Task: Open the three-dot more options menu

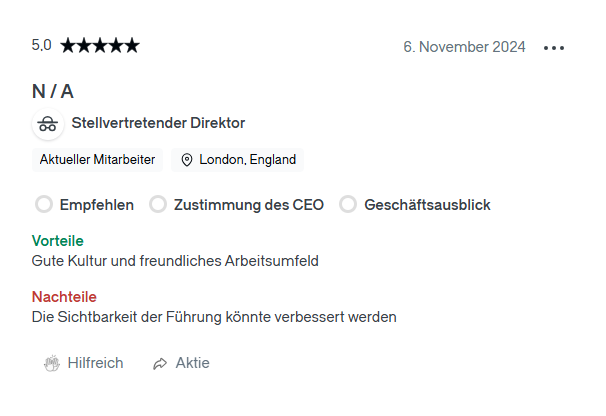Action: [x=553, y=48]
